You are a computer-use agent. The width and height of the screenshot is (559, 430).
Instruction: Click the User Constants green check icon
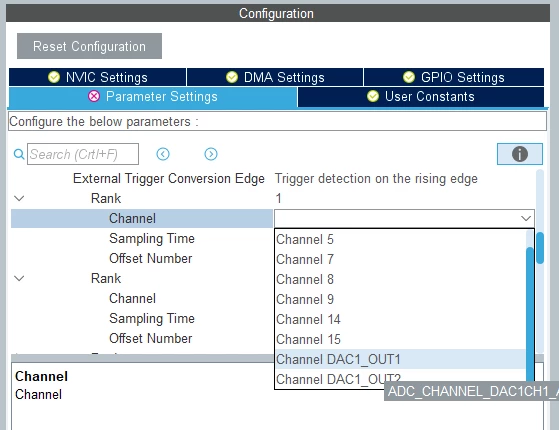[x=373, y=96]
